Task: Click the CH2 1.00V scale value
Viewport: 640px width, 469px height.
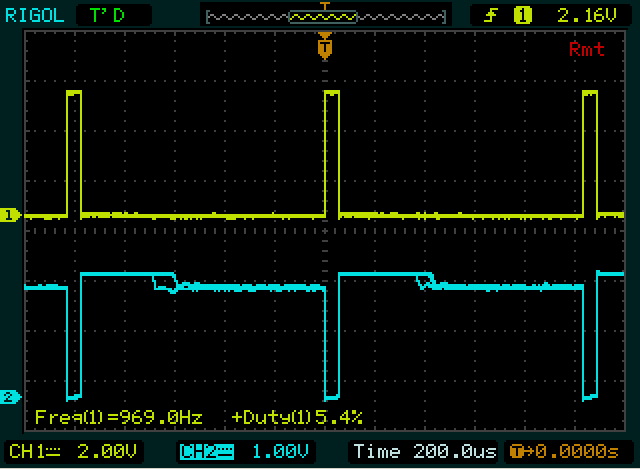Action: 280,451
